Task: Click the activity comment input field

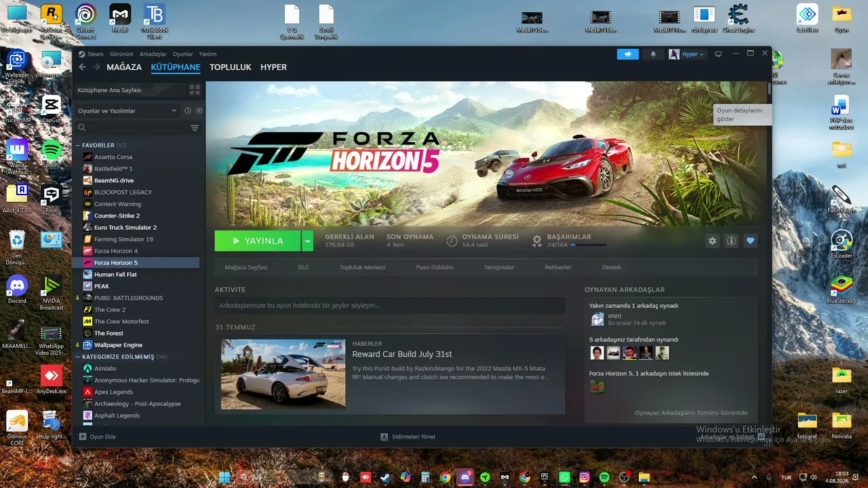Action: pos(390,306)
